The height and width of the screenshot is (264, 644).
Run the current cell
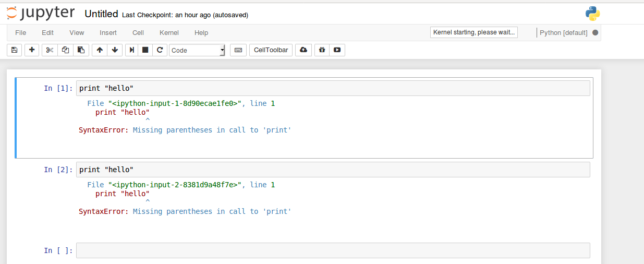[132, 50]
